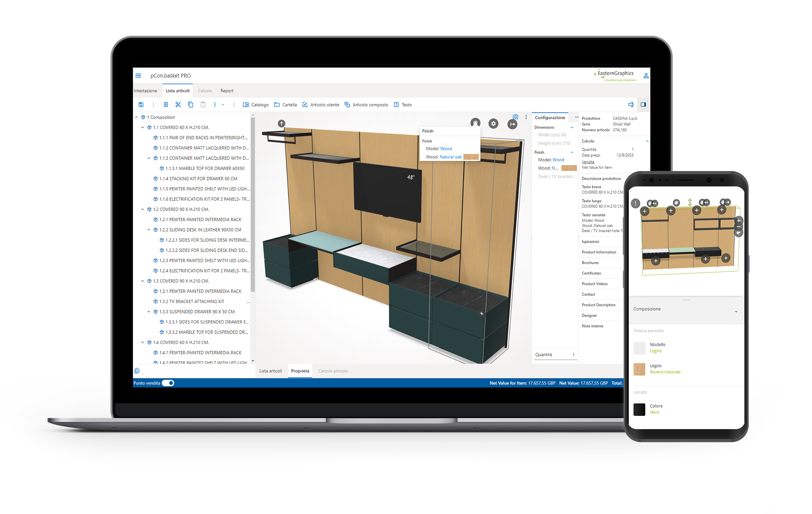Open the toolbar more-options dots
This screenshot has width=812, height=514.
pyautogui.click(x=215, y=105)
